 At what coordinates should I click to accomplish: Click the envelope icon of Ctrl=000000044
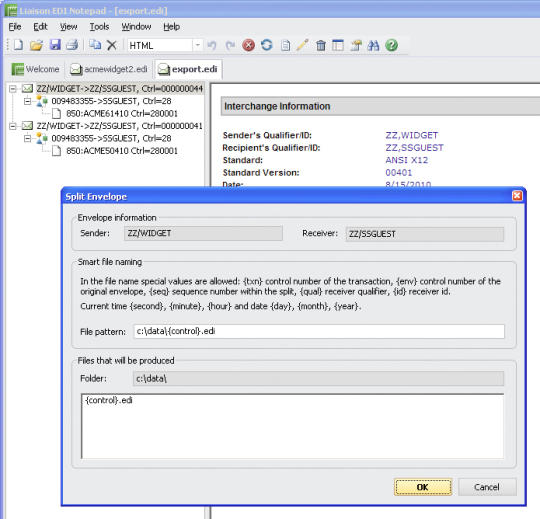pos(27,89)
